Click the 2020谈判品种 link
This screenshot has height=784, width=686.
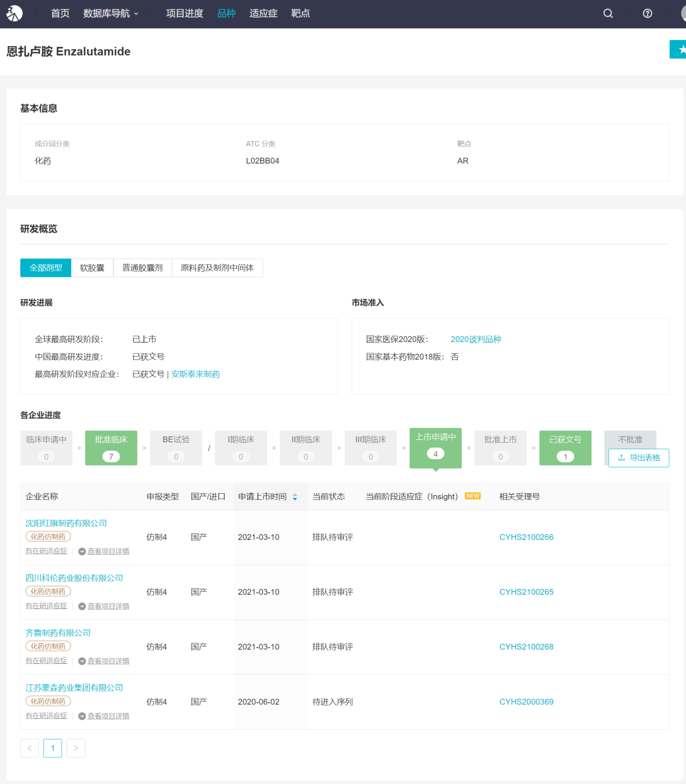[476, 339]
